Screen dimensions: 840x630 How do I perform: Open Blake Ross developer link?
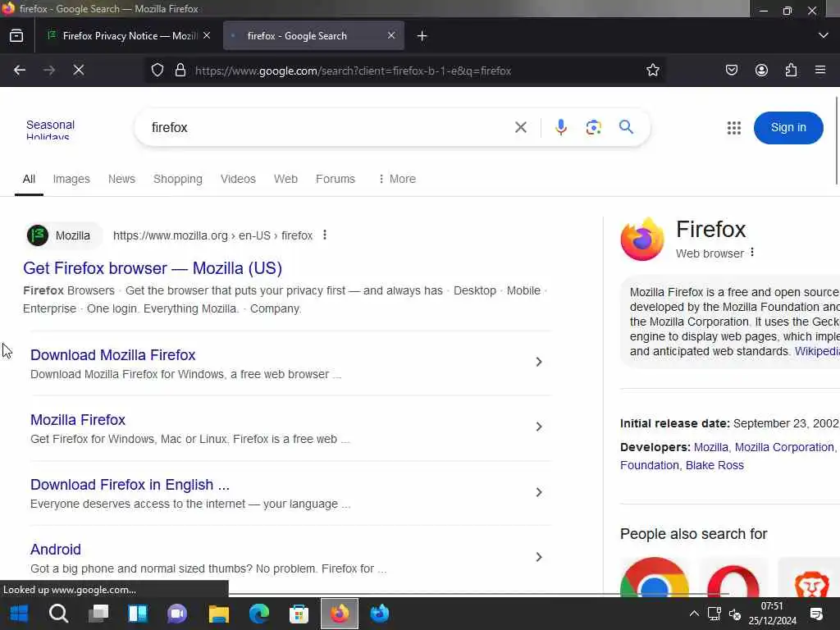tap(714, 465)
